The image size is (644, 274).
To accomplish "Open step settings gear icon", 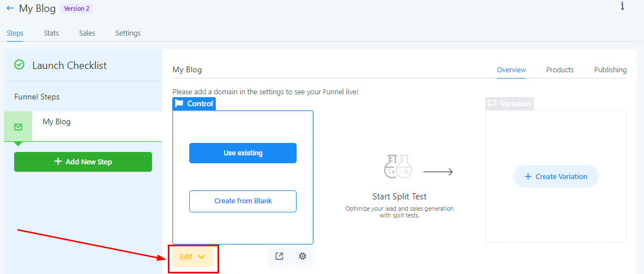I will 303,256.
